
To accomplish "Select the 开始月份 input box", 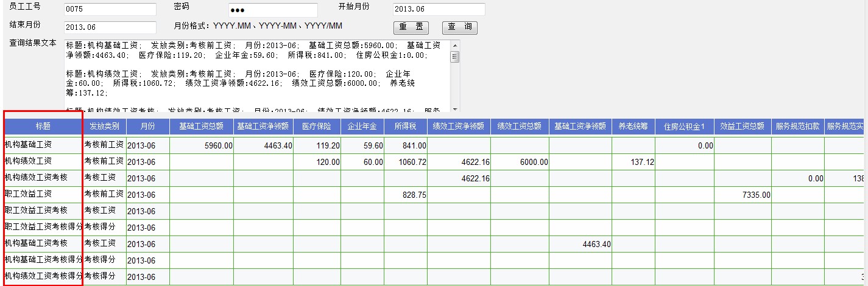I will tap(439, 9).
